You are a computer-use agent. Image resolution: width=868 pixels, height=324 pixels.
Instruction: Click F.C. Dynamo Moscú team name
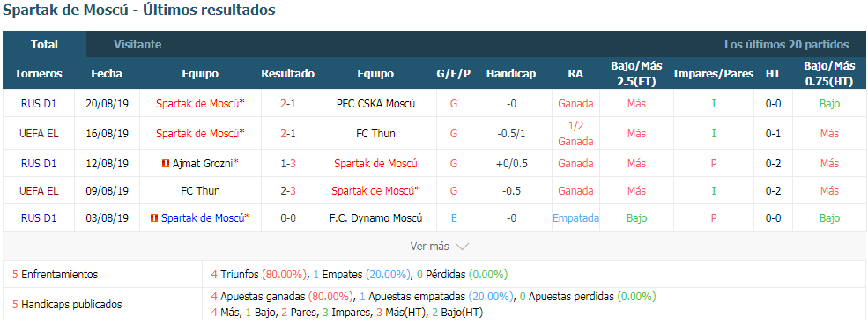pos(375,218)
